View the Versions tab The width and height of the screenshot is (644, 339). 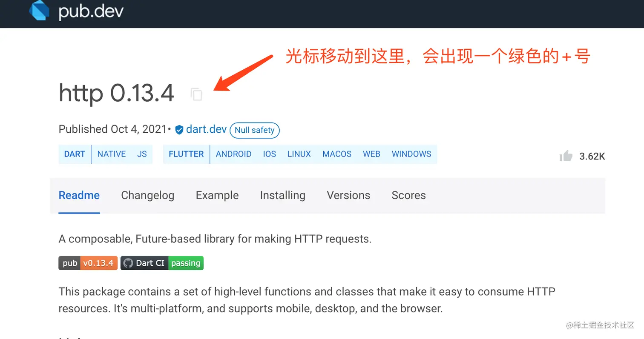(348, 195)
